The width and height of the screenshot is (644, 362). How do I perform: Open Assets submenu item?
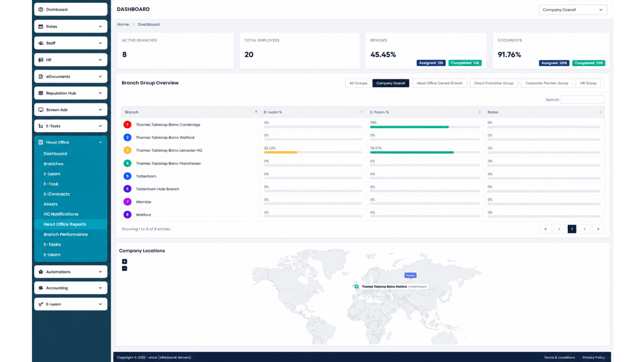[50, 204]
